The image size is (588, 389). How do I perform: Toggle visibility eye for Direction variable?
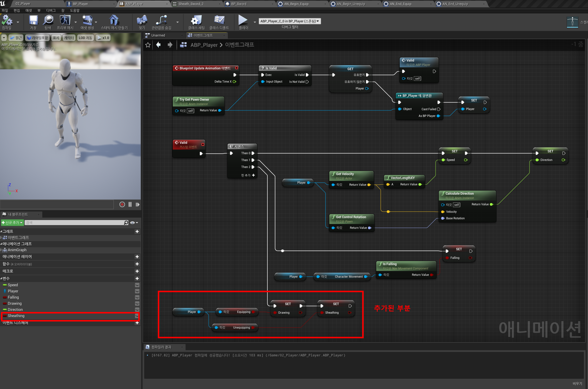(x=137, y=310)
